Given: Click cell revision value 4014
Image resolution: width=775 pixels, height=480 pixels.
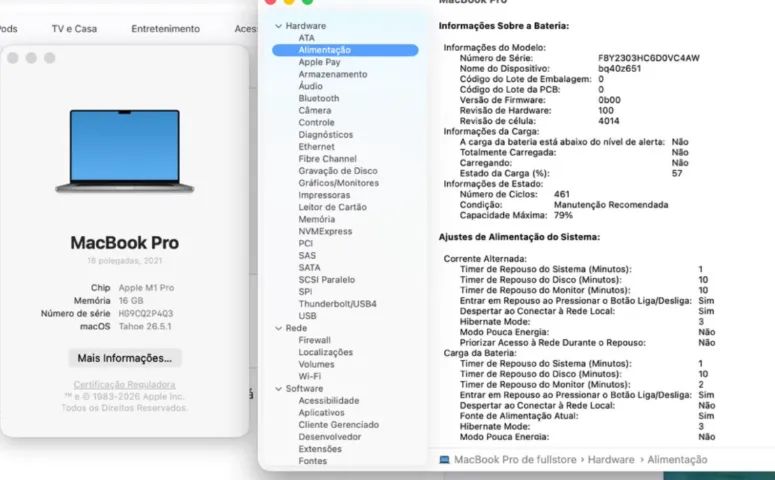Looking at the screenshot, I should [x=608, y=121].
